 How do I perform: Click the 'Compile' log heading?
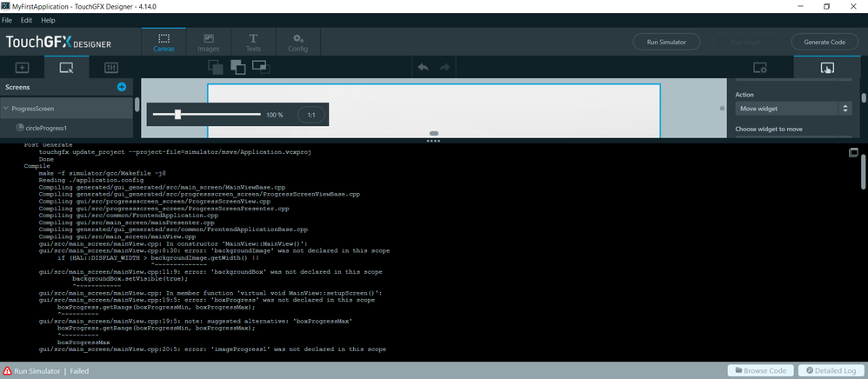37,166
